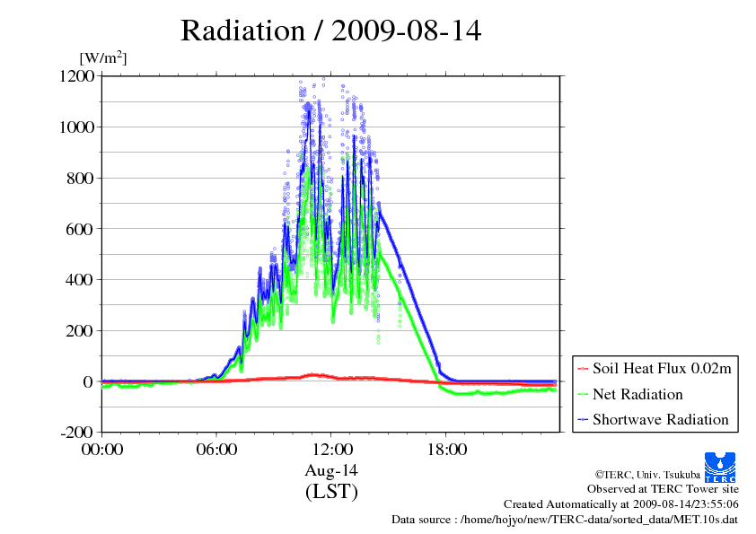Click the blue Shortwave Radiation legend marker
756x534 pixels.
tap(583, 420)
